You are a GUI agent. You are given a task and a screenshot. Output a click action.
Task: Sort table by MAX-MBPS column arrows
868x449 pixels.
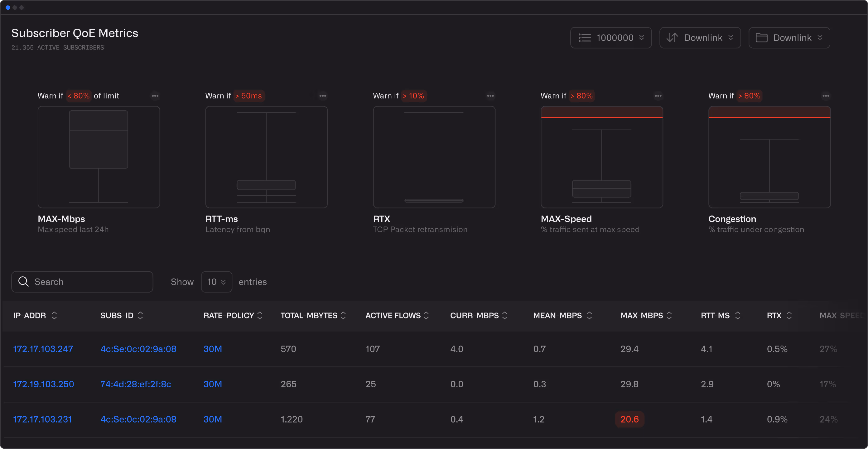[669, 315]
